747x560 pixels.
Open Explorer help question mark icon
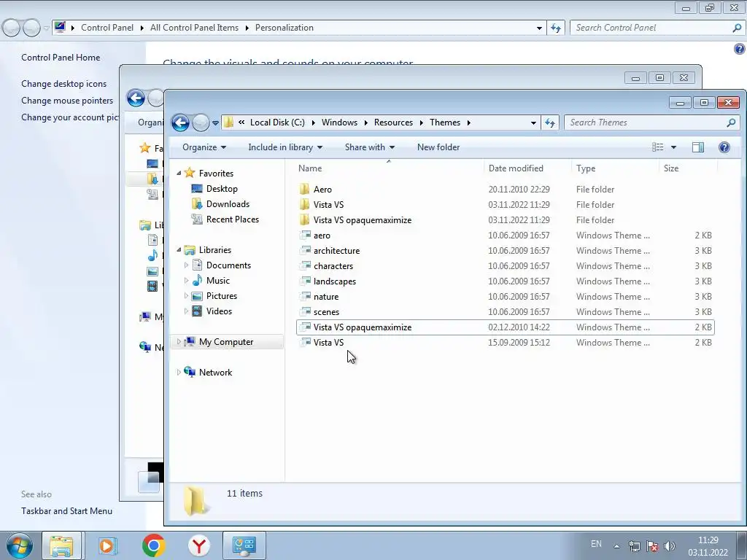pyautogui.click(x=724, y=147)
